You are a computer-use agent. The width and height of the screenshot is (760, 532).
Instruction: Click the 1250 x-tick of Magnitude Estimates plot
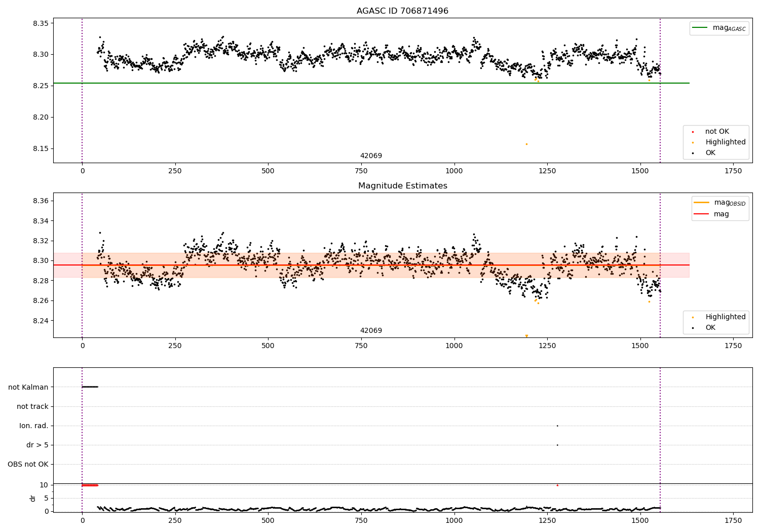[x=547, y=346]
